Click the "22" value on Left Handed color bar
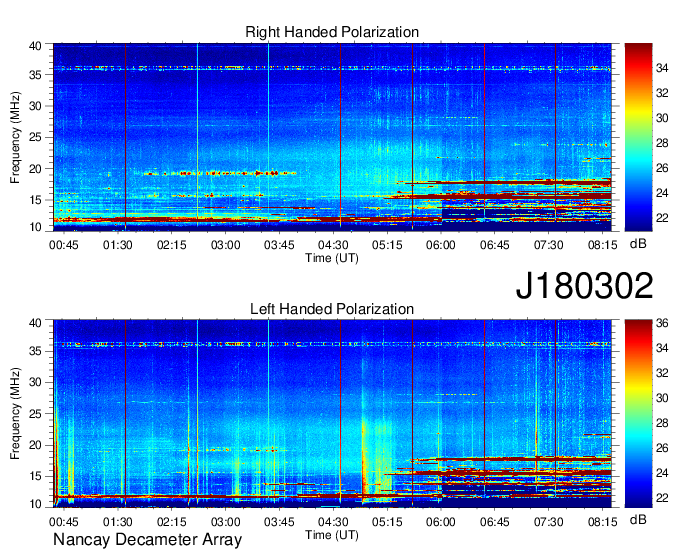The width and height of the screenshot is (680, 552). point(662,498)
